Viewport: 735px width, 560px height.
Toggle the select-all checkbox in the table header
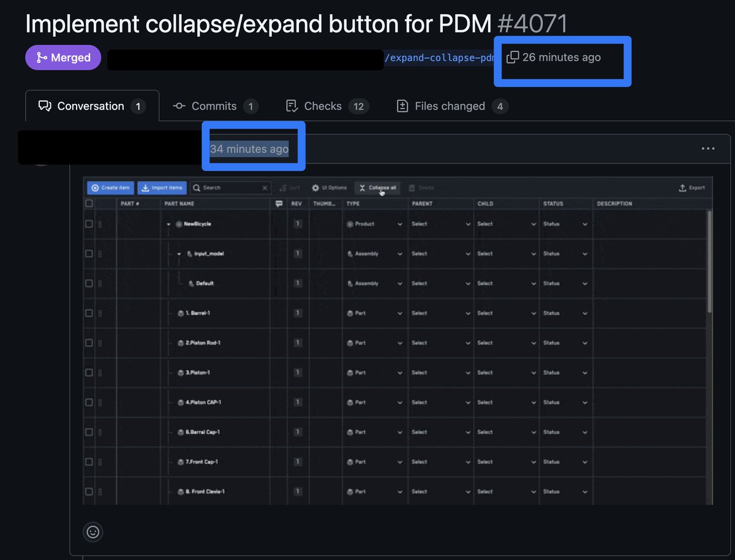pos(89,203)
